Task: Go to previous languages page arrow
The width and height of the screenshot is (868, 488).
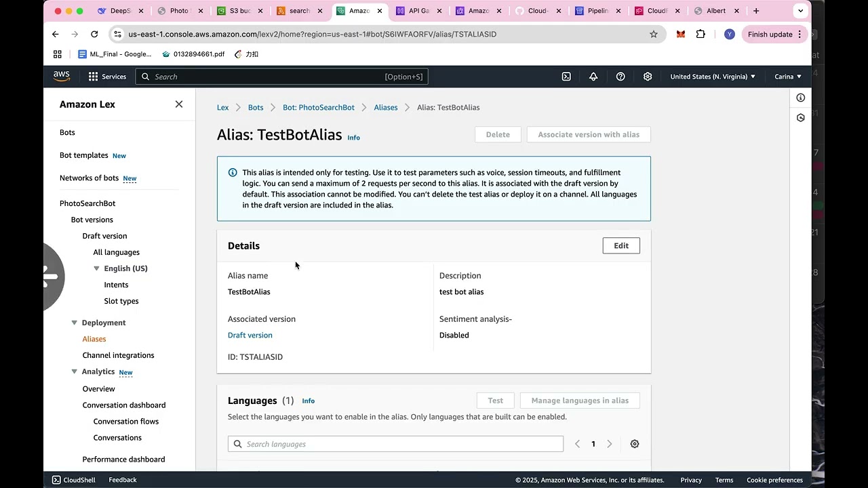Action: click(577, 444)
